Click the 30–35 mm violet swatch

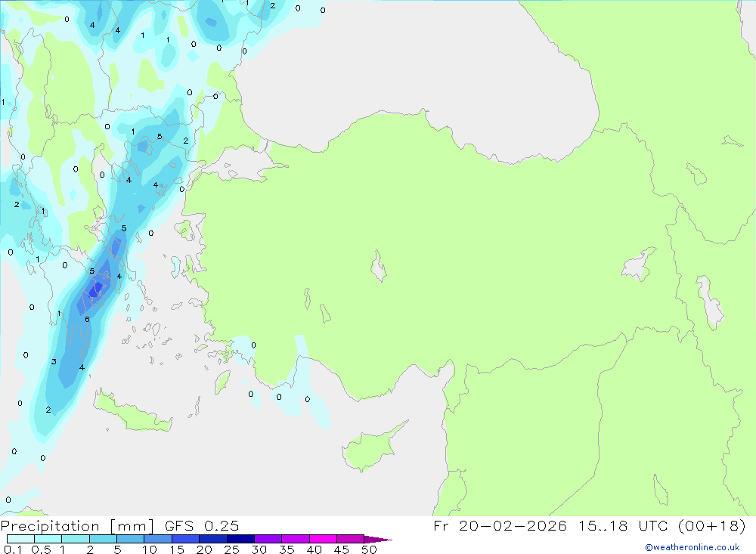coord(268,539)
